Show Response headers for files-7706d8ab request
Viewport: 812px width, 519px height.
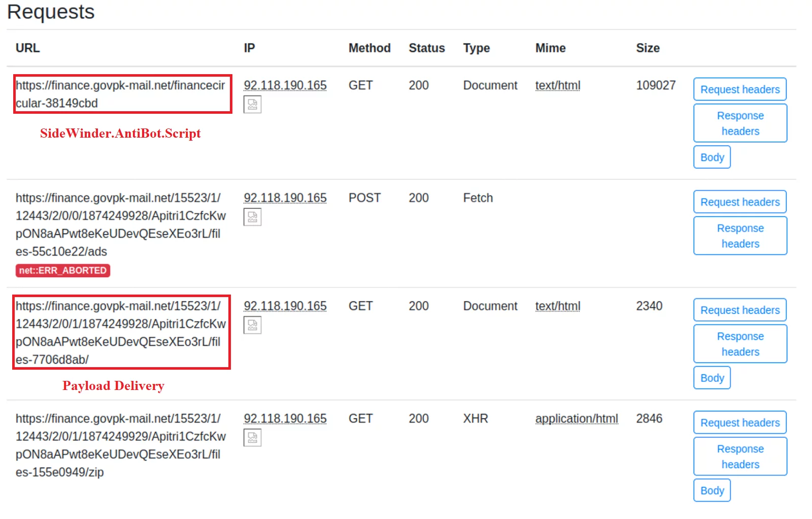pos(740,344)
